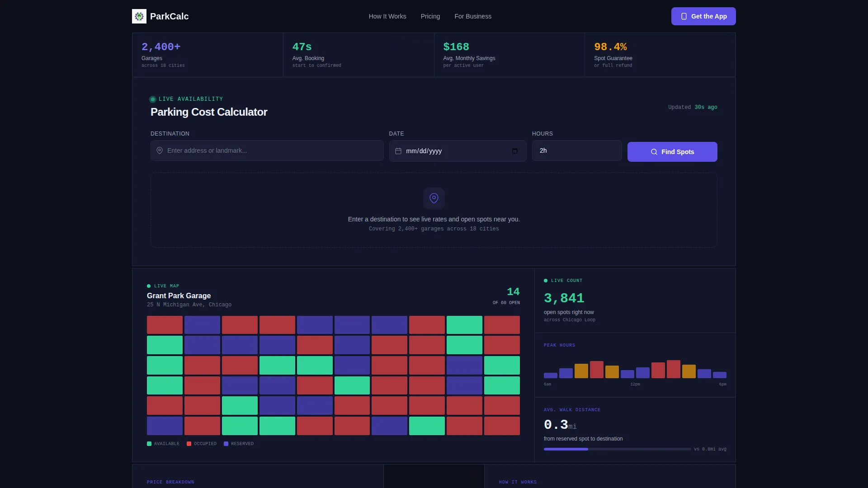Click the Live Count indicator dot
868x488 pixels.
[546, 281]
